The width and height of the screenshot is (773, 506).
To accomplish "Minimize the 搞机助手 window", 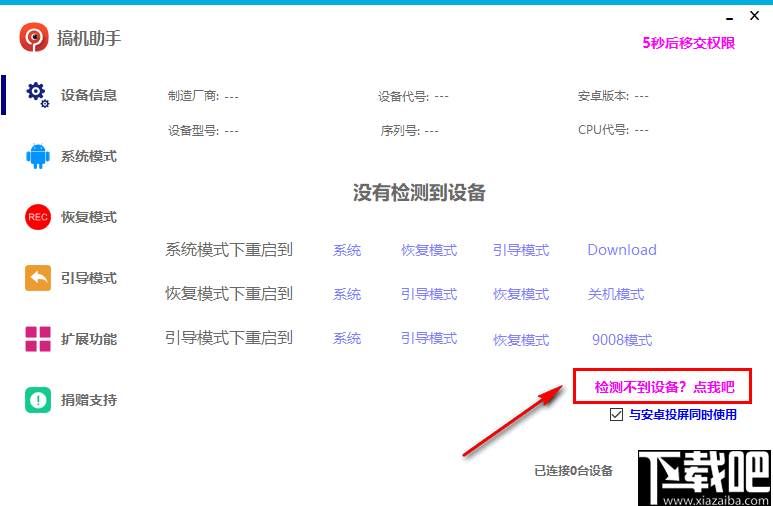I will [730, 17].
